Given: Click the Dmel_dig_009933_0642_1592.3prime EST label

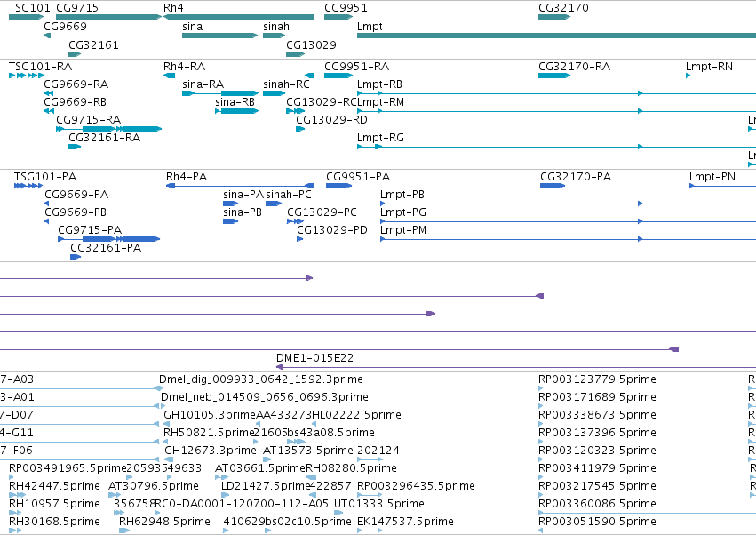Looking at the screenshot, I should pos(261,379).
